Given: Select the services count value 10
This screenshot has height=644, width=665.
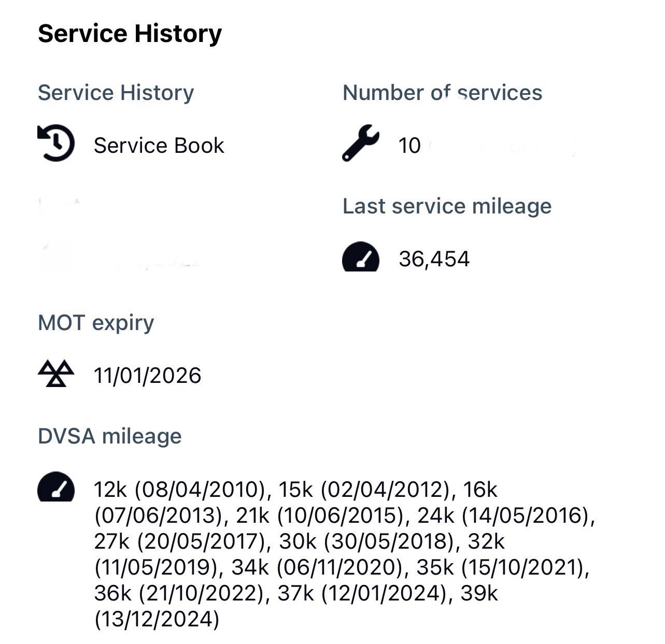Looking at the screenshot, I should coord(409,146).
